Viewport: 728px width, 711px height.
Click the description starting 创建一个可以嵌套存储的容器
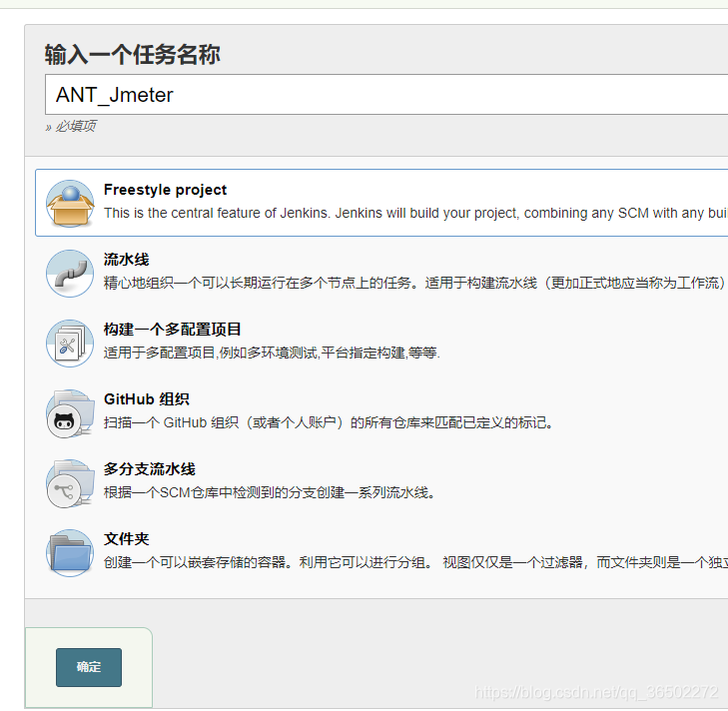tap(415, 562)
